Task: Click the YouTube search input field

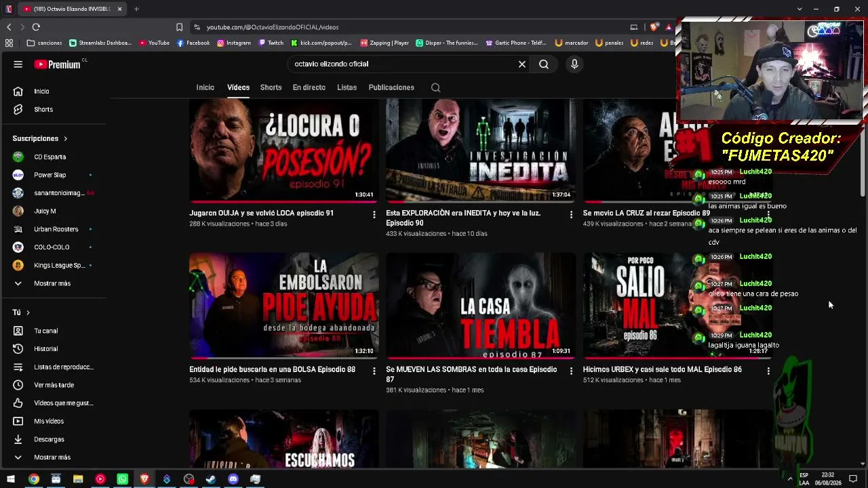Action: tap(403, 64)
